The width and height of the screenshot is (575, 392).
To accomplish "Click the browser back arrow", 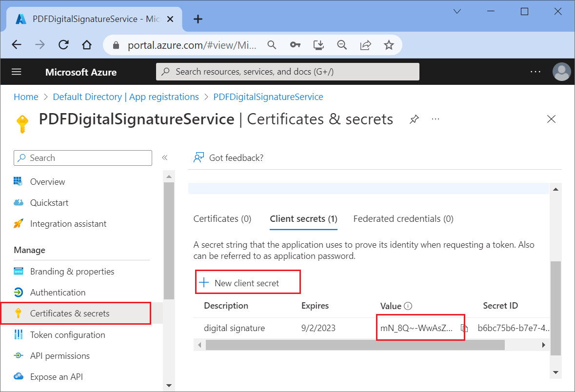I will (x=16, y=44).
